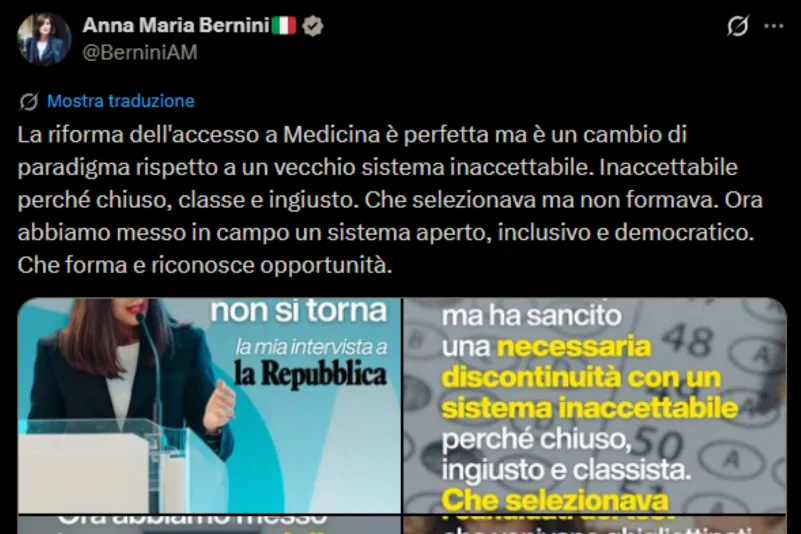The width and height of the screenshot is (801, 534).
Task: Click 'la mia intervista a' caption text
Action: point(311,347)
